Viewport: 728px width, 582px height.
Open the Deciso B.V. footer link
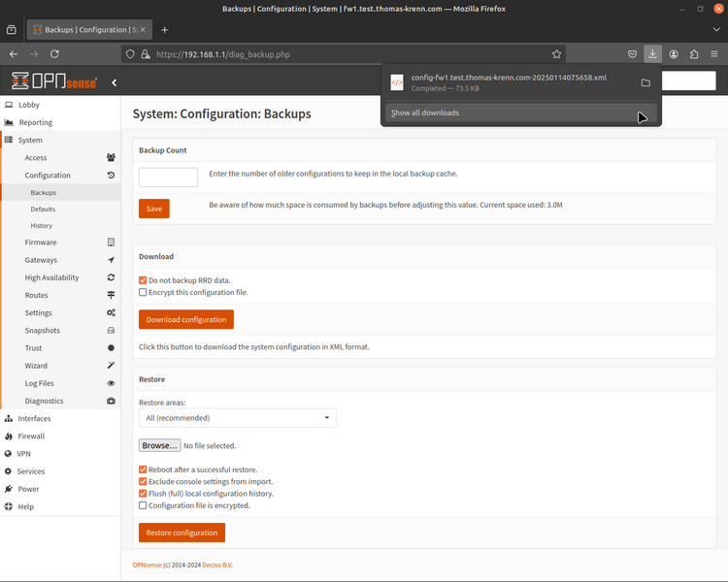[217, 566]
